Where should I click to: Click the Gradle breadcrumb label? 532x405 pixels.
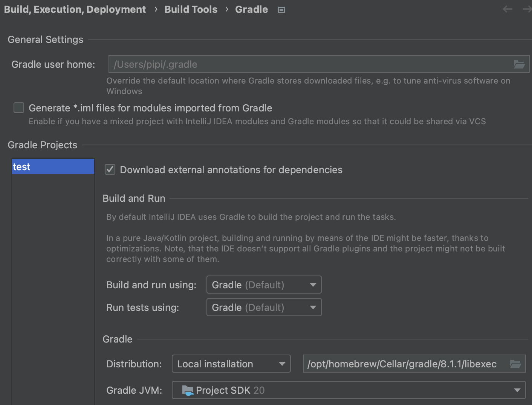tap(251, 9)
